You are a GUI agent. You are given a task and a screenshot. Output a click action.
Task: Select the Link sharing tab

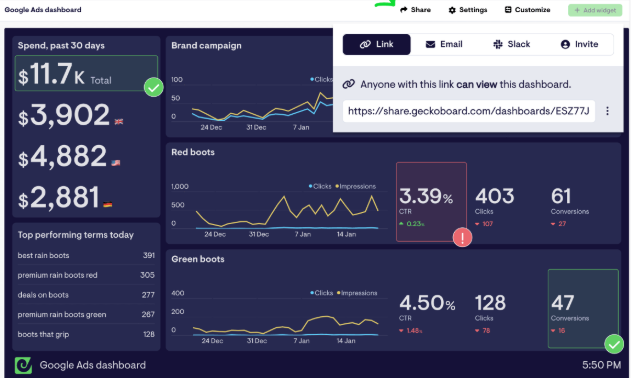tap(377, 44)
